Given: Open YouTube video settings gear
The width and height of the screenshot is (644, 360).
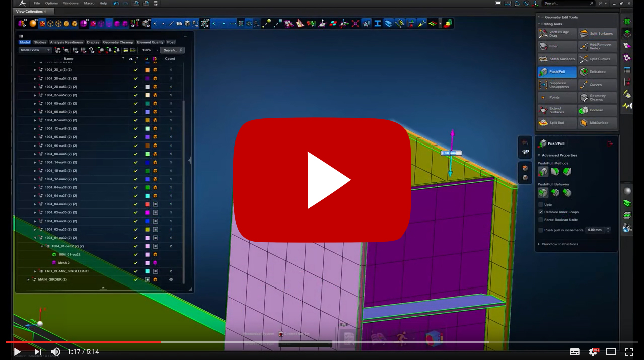Looking at the screenshot, I should click(594, 352).
